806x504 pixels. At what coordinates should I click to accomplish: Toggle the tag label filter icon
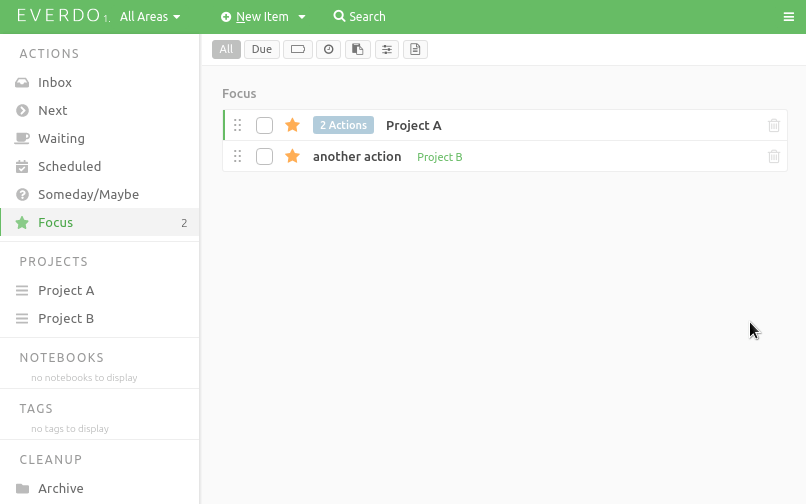[298, 49]
